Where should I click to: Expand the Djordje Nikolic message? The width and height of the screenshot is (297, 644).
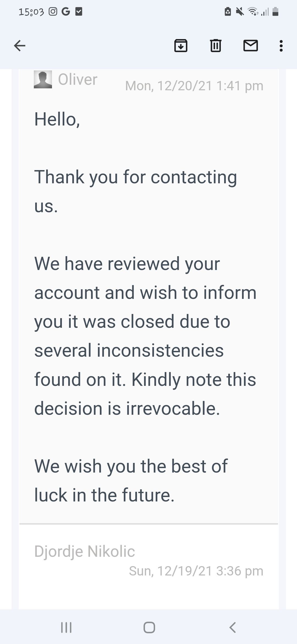(x=84, y=551)
